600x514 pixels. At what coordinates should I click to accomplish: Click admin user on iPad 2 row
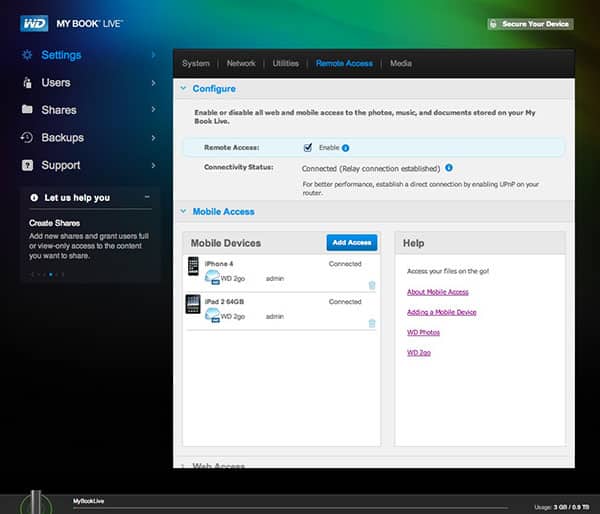pyautogui.click(x=275, y=316)
